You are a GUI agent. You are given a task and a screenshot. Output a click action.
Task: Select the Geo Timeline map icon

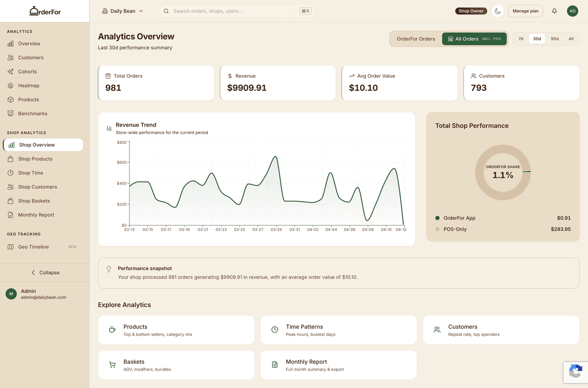11,247
